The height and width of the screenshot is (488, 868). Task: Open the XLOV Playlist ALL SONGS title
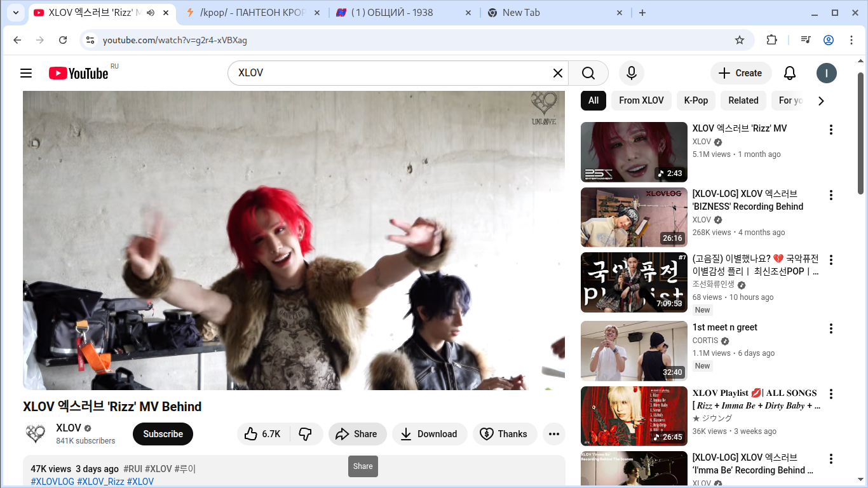pos(756,399)
